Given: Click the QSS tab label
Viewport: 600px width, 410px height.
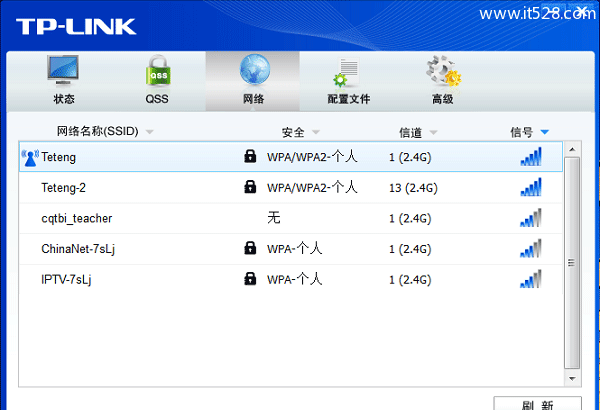Looking at the screenshot, I should click(157, 99).
